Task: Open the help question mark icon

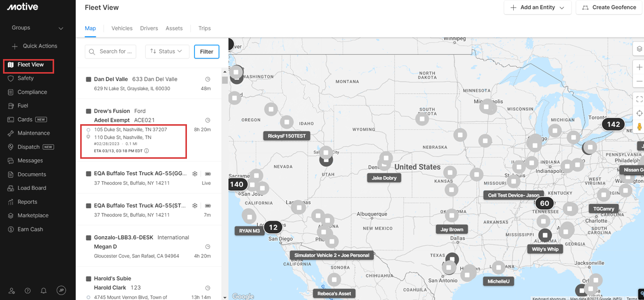Action: 28,290
